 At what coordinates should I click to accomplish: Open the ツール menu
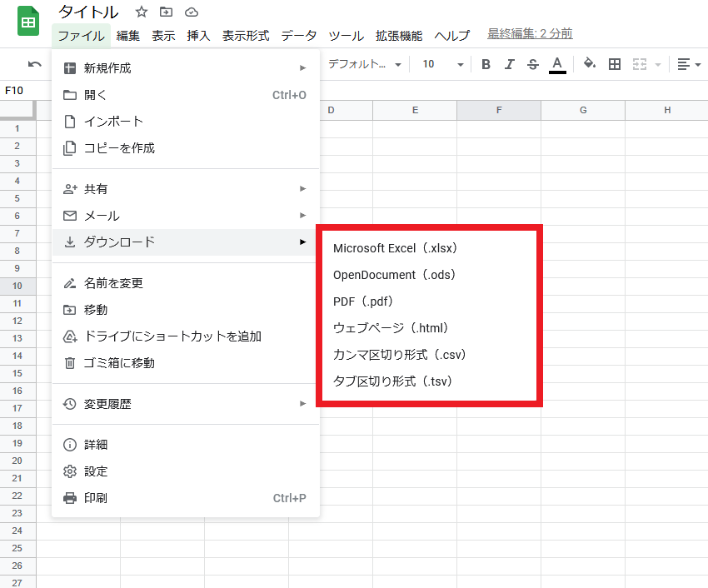point(346,36)
